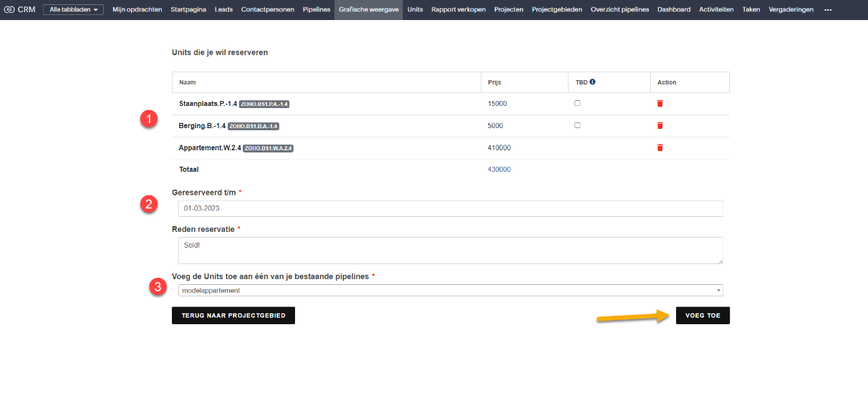This screenshot has height=408, width=868.
Task: Open the Rapport verkopen tab
Action: click(x=458, y=9)
